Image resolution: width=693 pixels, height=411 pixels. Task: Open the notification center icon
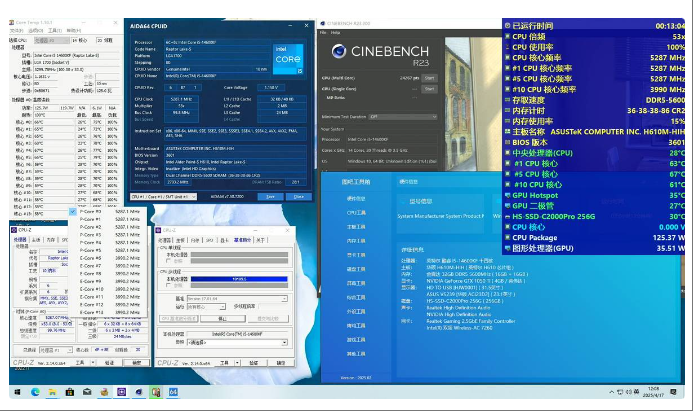(x=674, y=392)
